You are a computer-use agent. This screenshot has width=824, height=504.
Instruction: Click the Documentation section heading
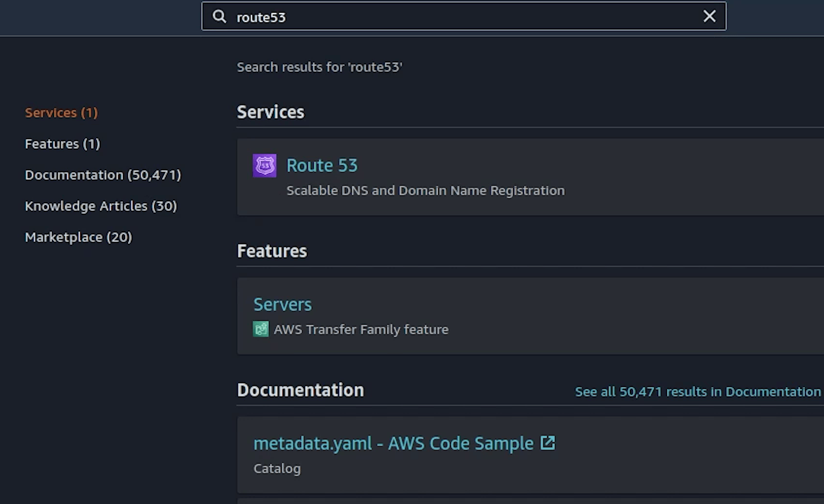(x=301, y=390)
